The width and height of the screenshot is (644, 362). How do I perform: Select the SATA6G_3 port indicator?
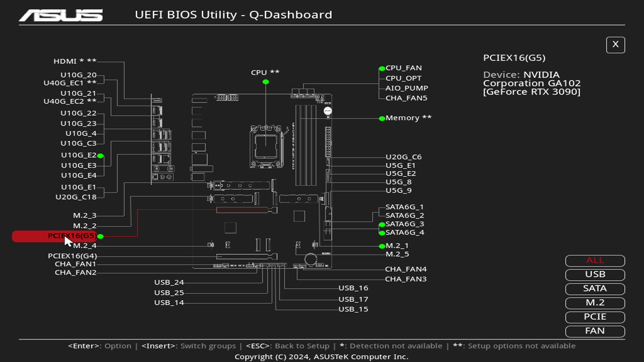382,224
